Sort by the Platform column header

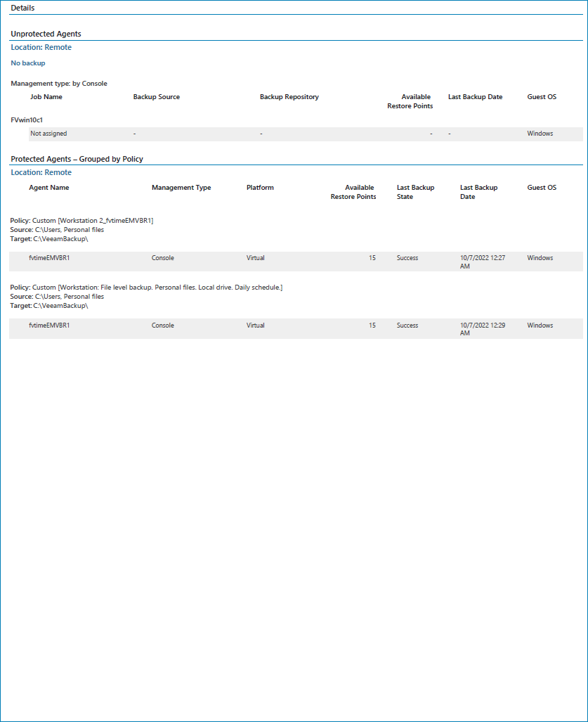click(260, 187)
